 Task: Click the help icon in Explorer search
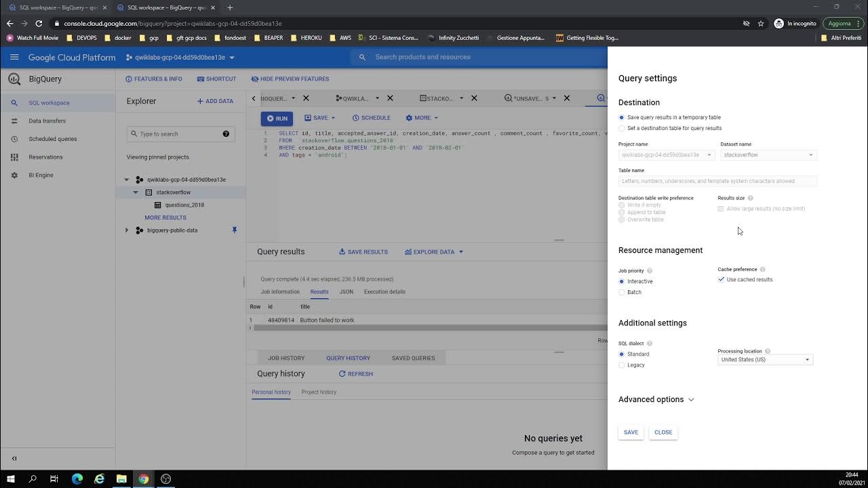226,134
